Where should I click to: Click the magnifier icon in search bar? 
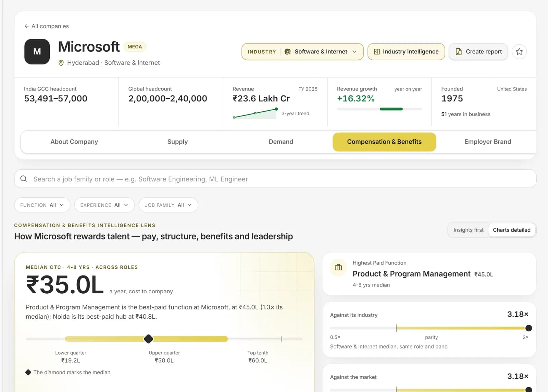[x=24, y=179]
